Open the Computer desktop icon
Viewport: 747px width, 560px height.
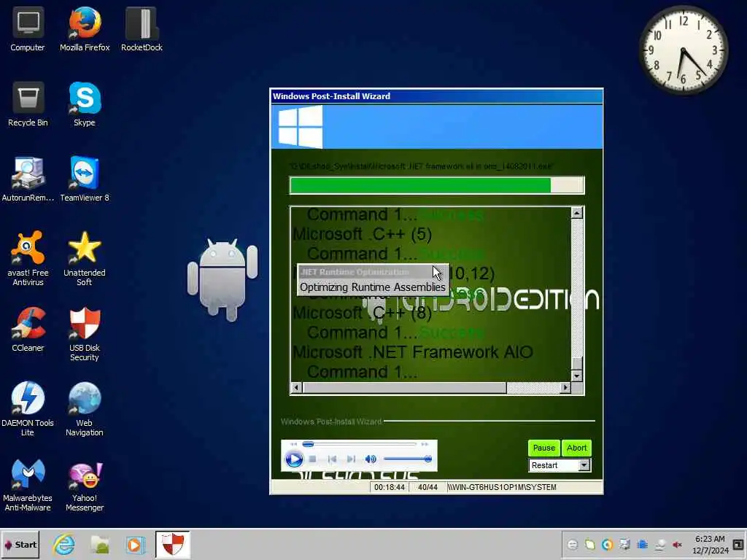coord(28,29)
